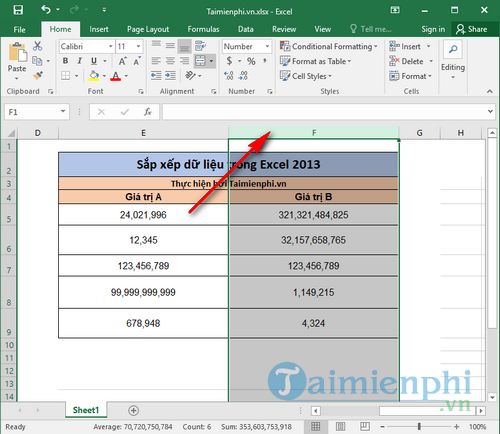
Task: Switch to the Data tab
Action: point(246,29)
